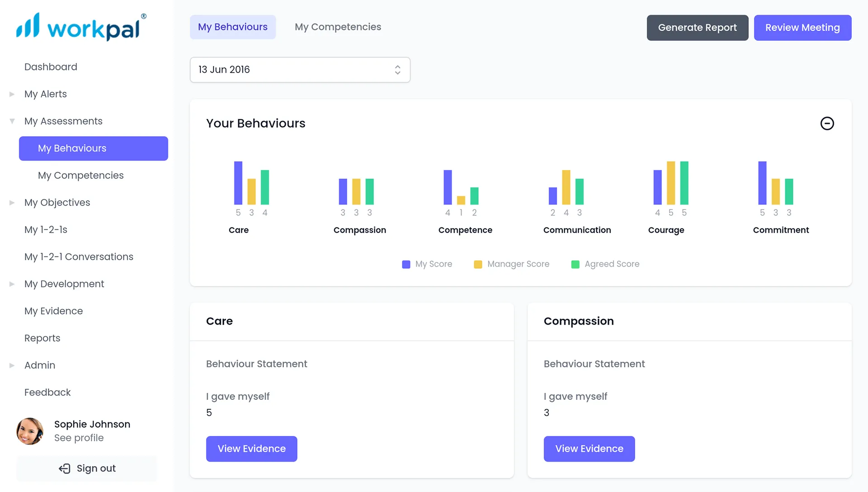
Task: Collapse the My Assessments section
Action: (x=11, y=121)
